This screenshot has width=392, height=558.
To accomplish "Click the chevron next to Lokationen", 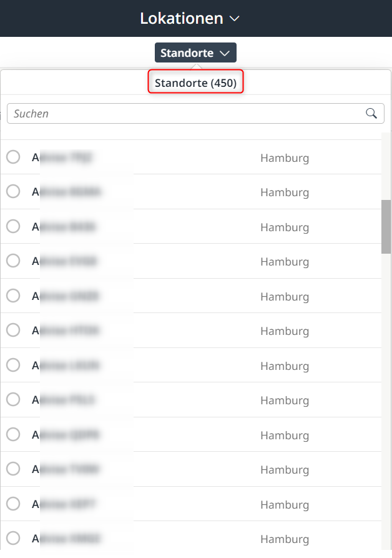I will tap(234, 19).
